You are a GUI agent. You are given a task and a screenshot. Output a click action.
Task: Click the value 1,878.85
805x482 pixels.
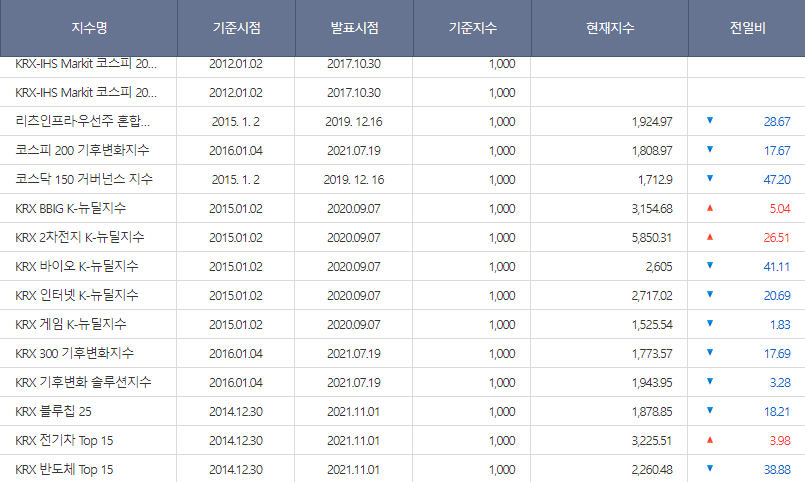[652, 412]
